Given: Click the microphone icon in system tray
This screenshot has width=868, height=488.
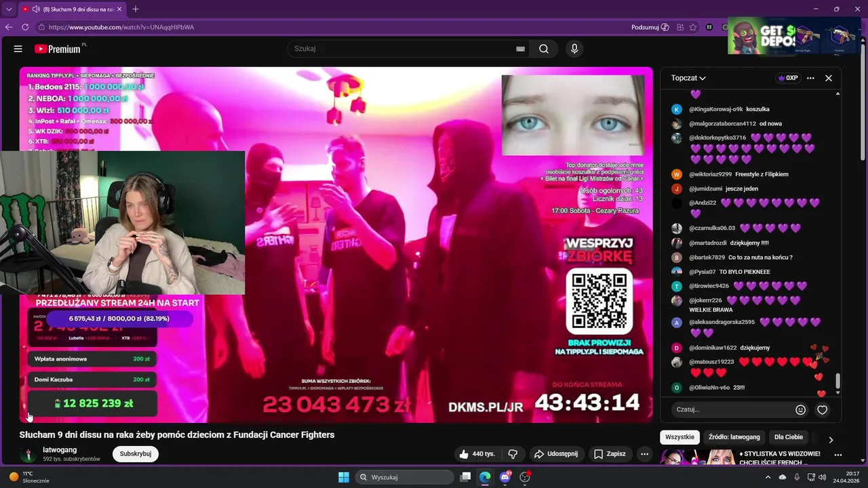Looking at the screenshot, I should click(x=797, y=477).
